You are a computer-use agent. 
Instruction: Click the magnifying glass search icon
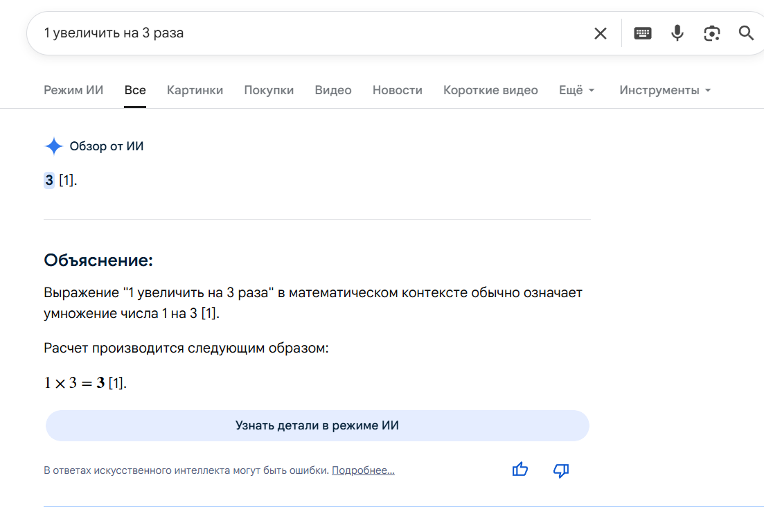pyautogui.click(x=746, y=33)
